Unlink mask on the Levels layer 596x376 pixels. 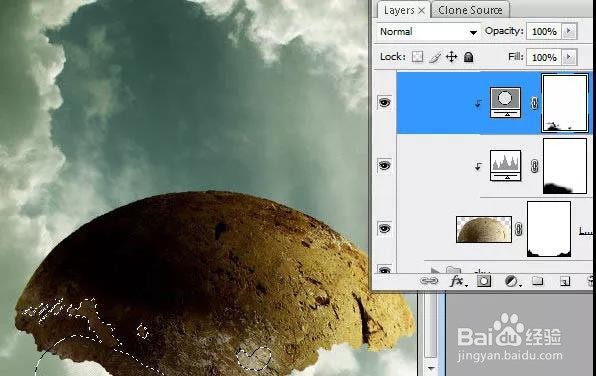[x=534, y=166]
